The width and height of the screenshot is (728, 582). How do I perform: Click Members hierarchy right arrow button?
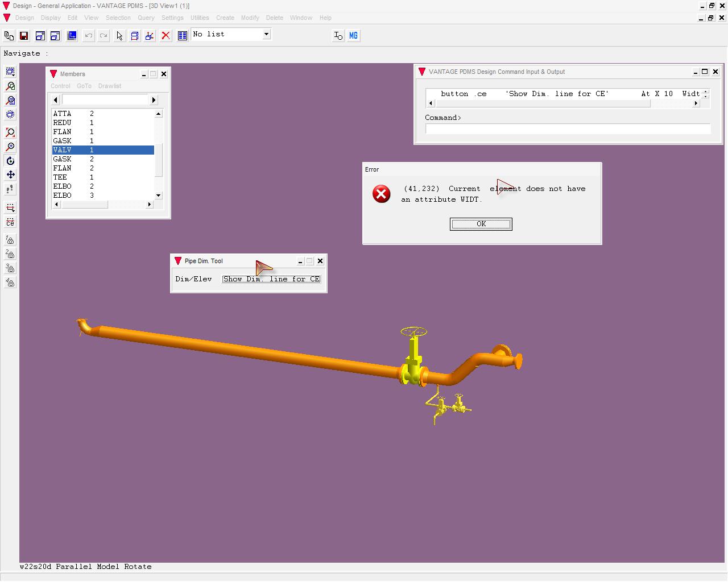pos(154,100)
